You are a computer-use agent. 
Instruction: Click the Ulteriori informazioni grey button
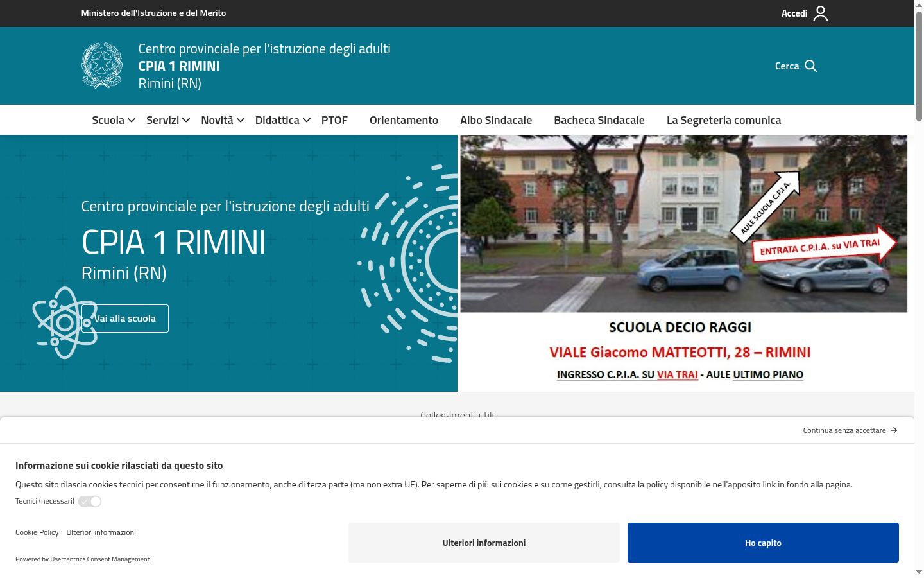[484, 543]
